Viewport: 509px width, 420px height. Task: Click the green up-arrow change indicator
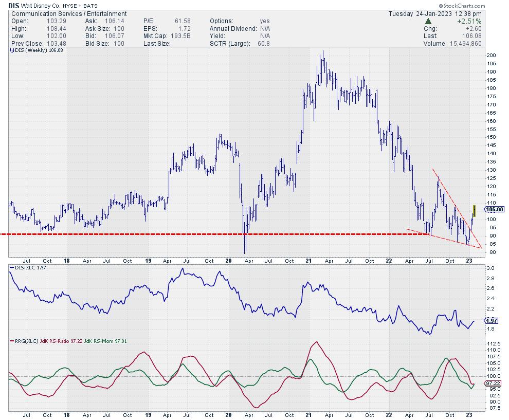pyautogui.click(x=428, y=21)
